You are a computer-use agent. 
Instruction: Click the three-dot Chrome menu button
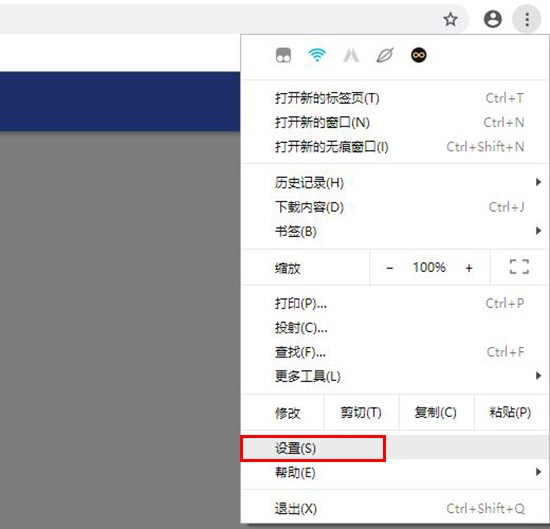click(527, 20)
